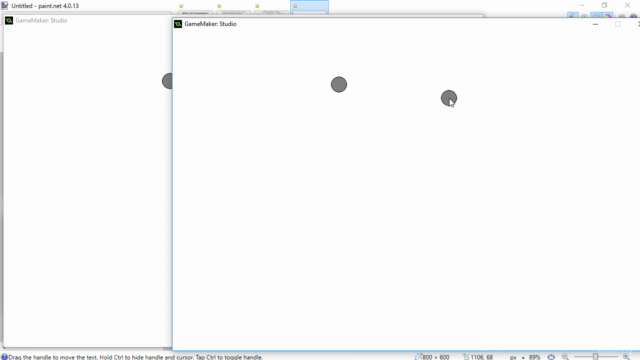Close the paint.net window
The height and width of the screenshot is (360, 640).
(x=627, y=5)
